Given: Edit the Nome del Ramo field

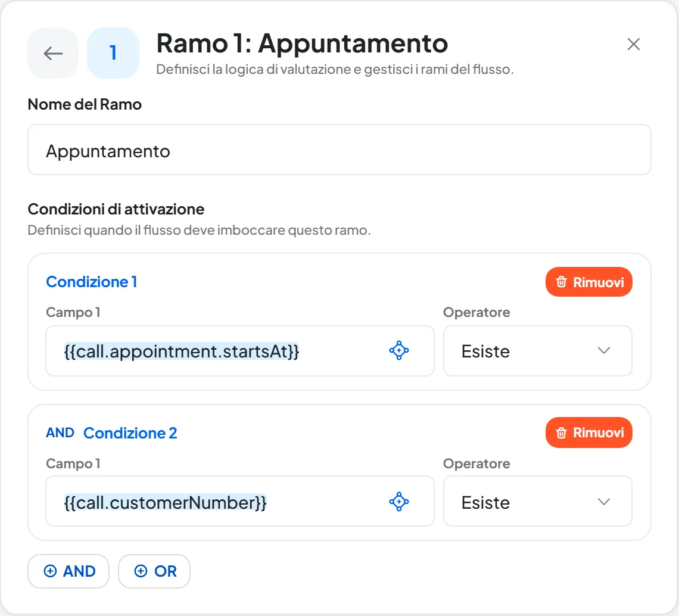Looking at the screenshot, I should 339,150.
